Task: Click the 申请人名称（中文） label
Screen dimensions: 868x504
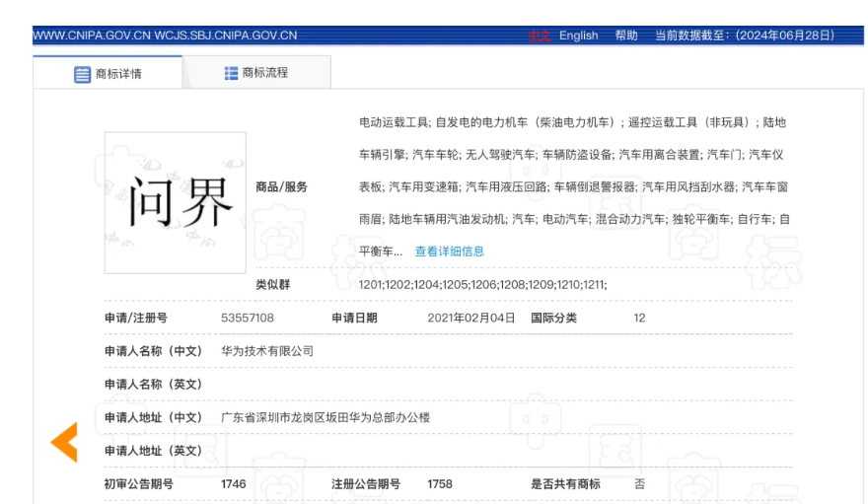Action: (153, 351)
